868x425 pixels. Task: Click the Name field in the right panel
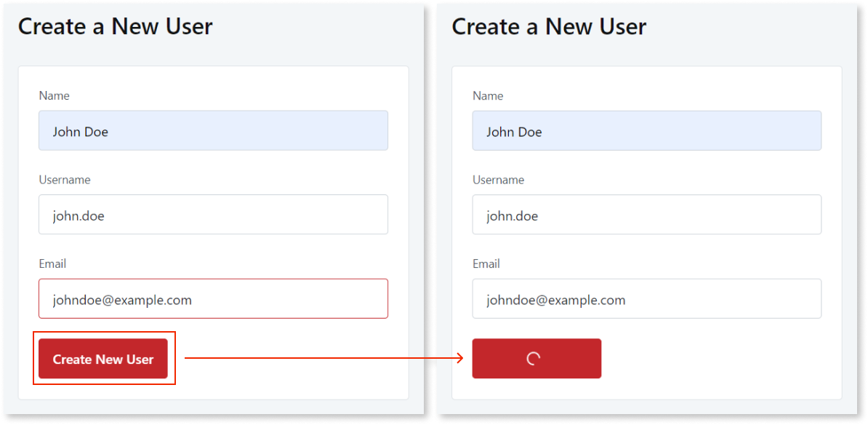click(x=646, y=130)
